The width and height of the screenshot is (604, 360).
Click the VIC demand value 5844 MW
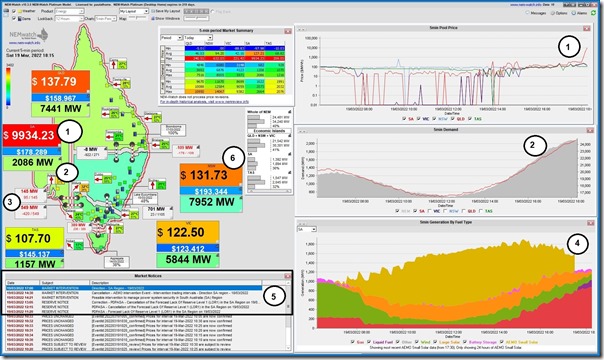coord(188,259)
